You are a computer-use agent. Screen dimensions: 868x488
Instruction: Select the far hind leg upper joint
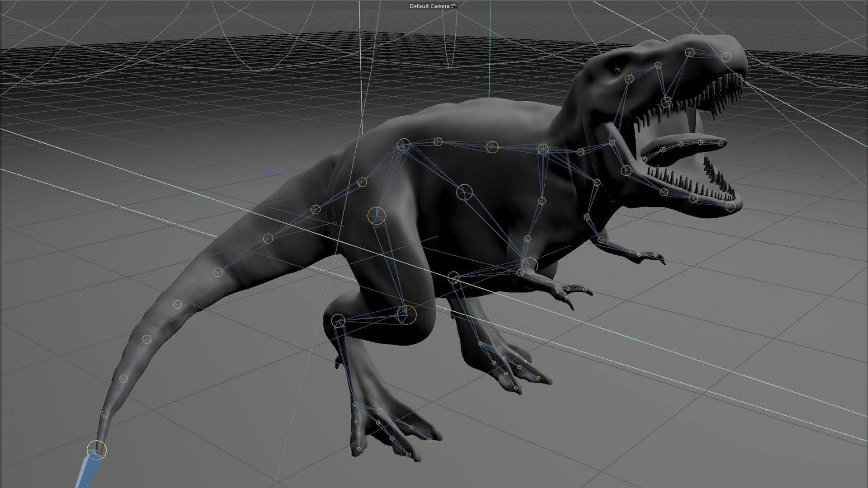pyautogui.click(x=453, y=277)
